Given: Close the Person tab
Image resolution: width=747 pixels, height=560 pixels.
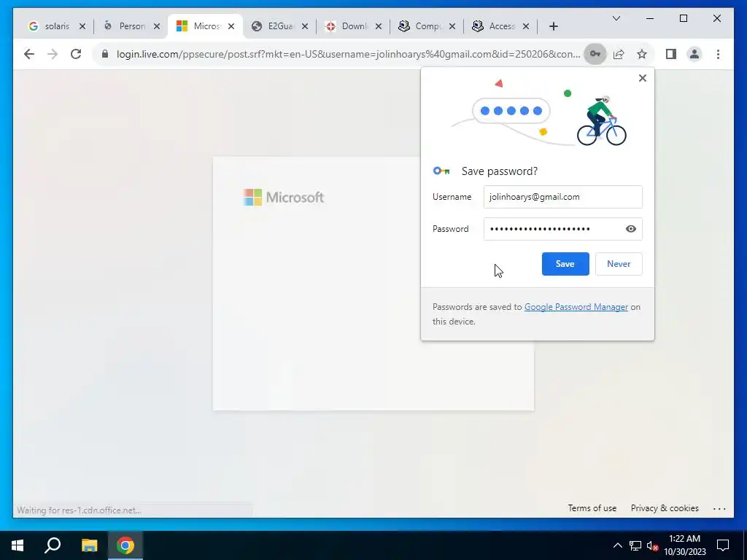Looking at the screenshot, I should click(x=156, y=26).
